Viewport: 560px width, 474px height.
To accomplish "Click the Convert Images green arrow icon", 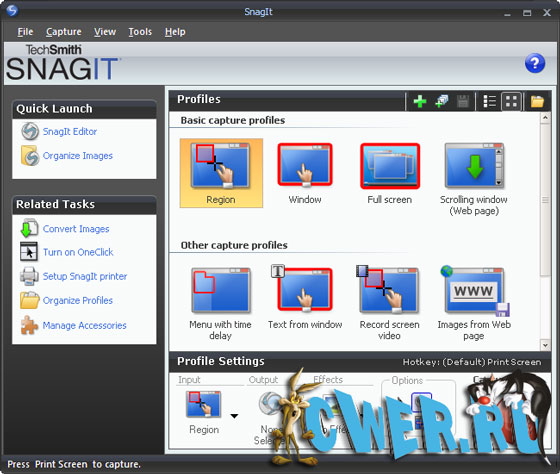I will (x=29, y=229).
